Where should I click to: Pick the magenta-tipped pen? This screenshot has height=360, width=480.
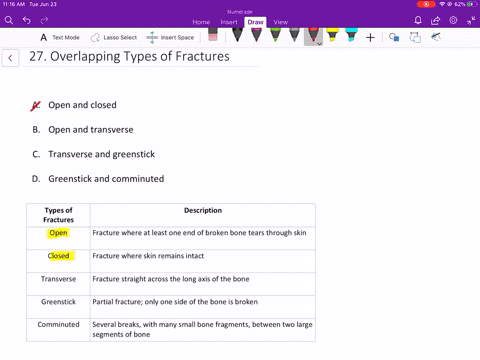256,35
